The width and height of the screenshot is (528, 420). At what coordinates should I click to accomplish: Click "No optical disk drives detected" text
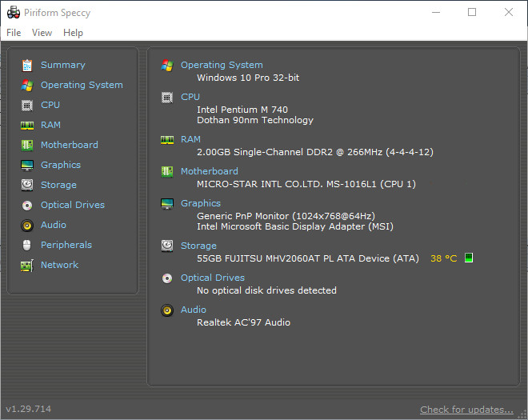(x=266, y=290)
